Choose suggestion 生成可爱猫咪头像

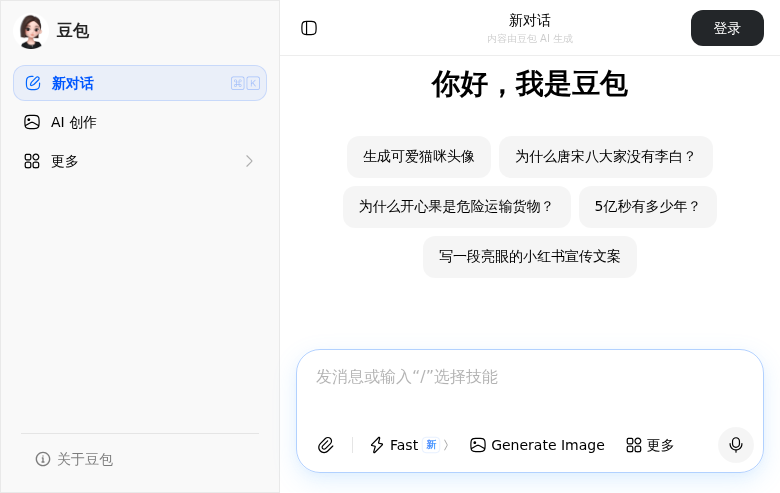[419, 157]
